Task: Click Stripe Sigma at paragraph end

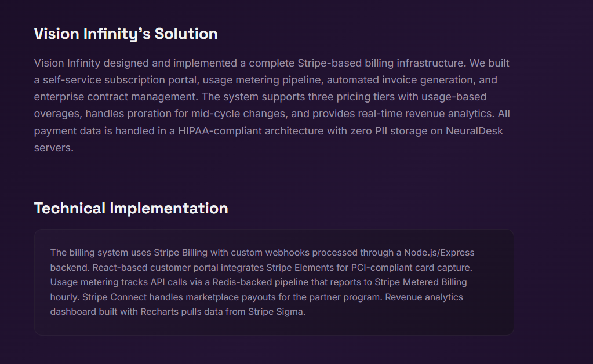Action: [x=276, y=312]
